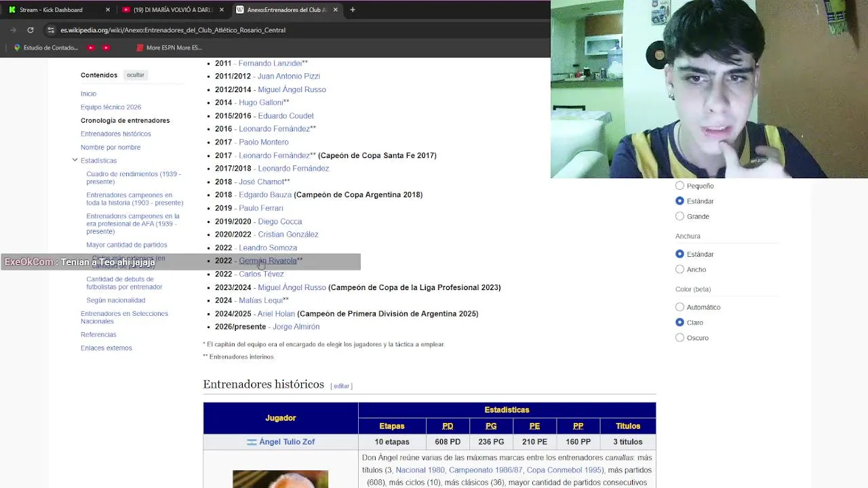Open Paulo Ferrari link
Viewport: 868px width, 488px height.
point(260,208)
